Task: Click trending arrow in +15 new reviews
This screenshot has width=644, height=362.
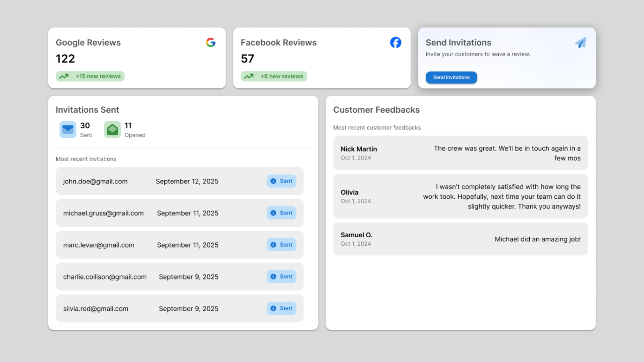Action: pyautogui.click(x=64, y=76)
